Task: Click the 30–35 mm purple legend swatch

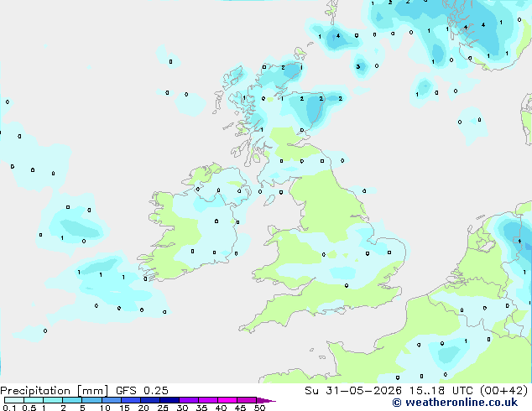Action: [188, 400]
